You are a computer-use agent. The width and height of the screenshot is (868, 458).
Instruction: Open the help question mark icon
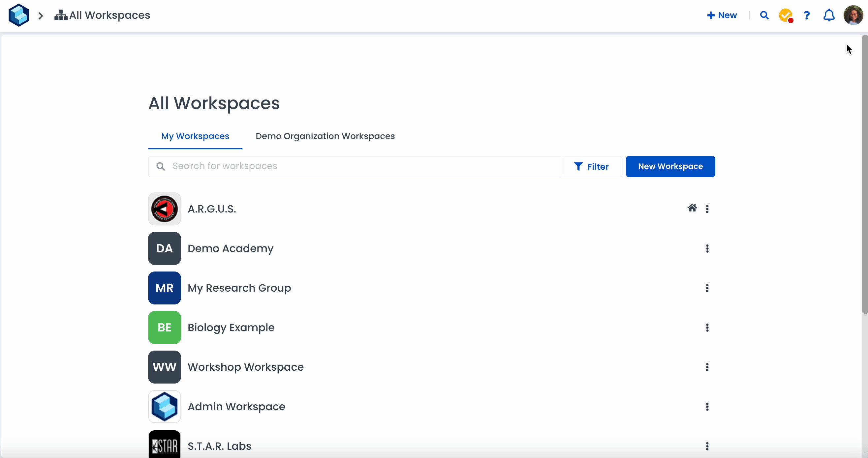click(807, 15)
